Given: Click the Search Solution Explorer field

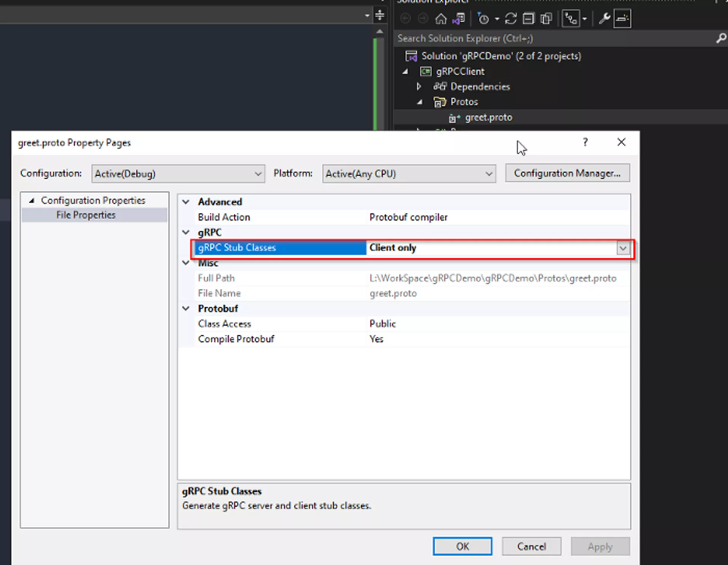Looking at the screenshot, I should (554, 38).
